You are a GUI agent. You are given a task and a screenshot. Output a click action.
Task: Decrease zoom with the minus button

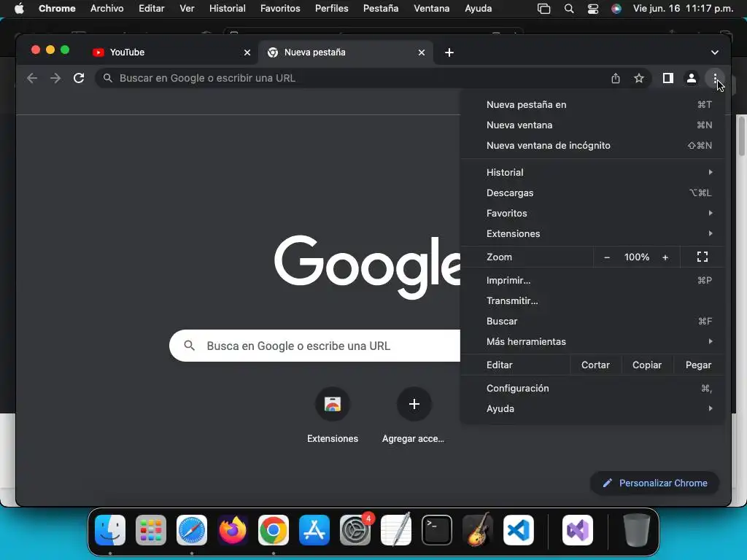pos(606,257)
